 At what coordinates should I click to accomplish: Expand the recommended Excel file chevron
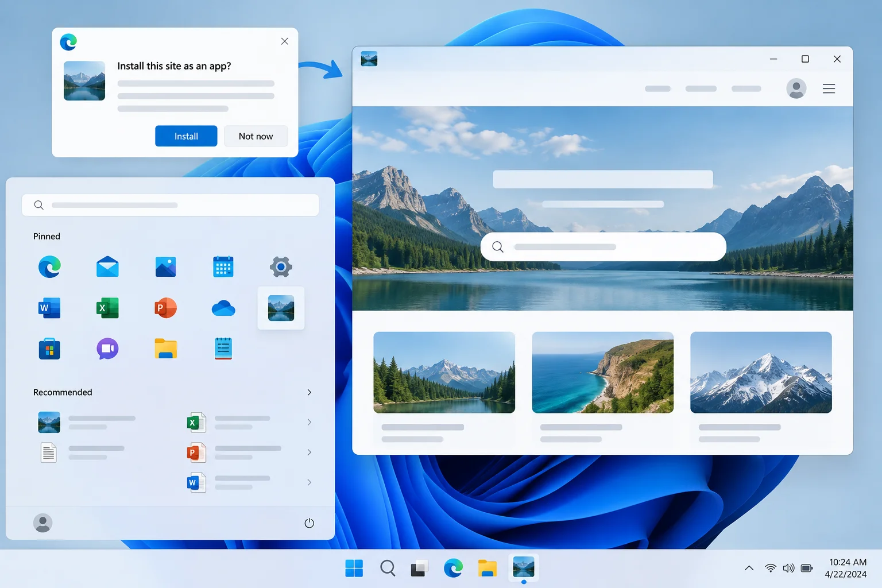tap(309, 422)
